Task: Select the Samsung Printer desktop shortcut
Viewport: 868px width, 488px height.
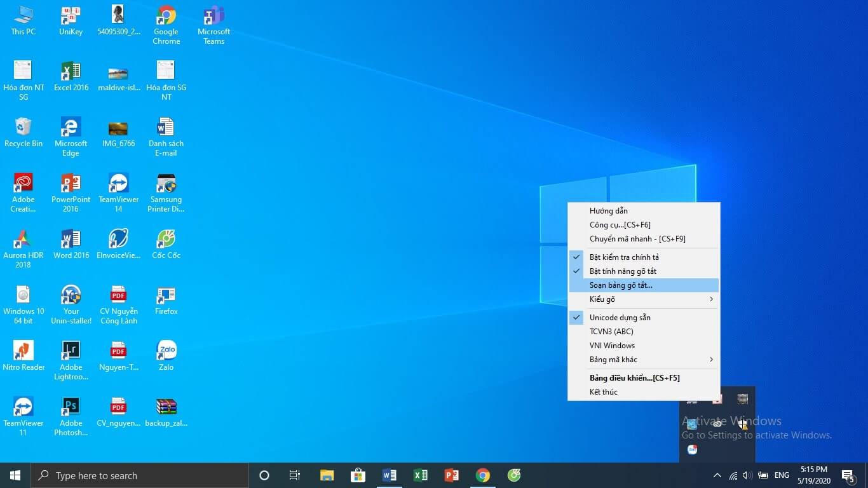Action: coord(166,193)
